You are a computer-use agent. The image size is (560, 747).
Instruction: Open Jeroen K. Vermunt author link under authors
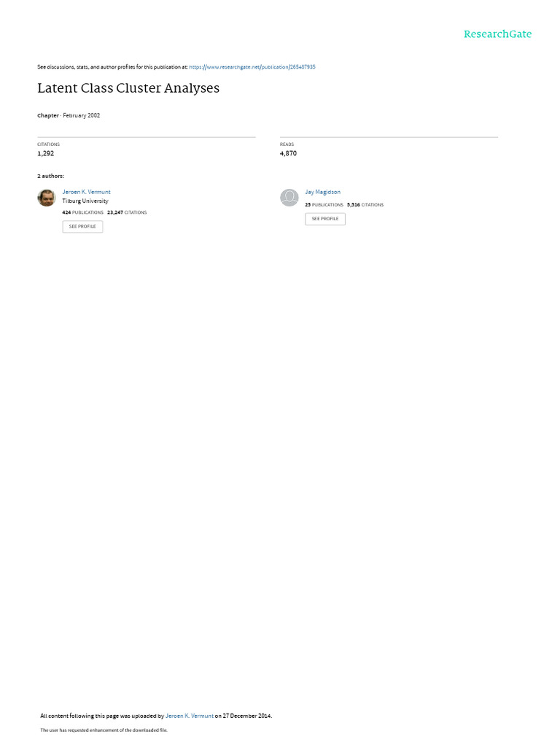[x=86, y=192]
